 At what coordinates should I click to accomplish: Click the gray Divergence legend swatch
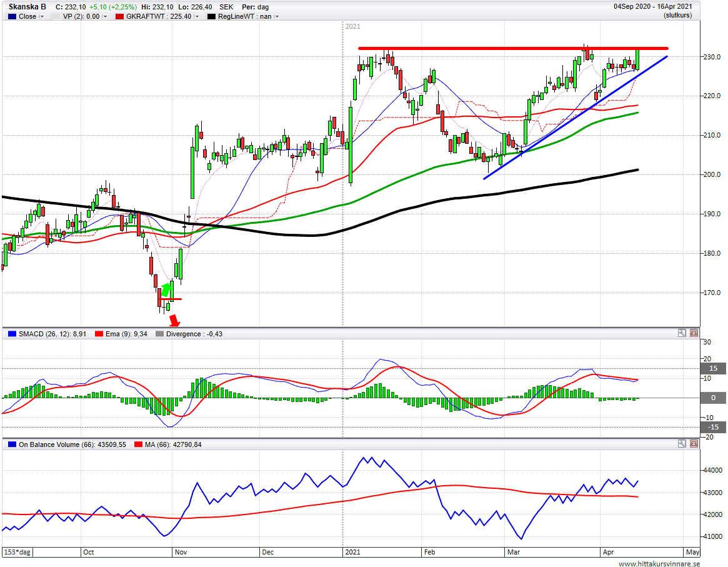tap(160, 334)
